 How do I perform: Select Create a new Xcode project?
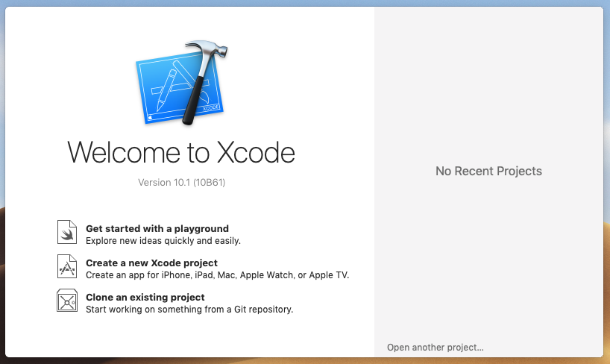[151, 263]
